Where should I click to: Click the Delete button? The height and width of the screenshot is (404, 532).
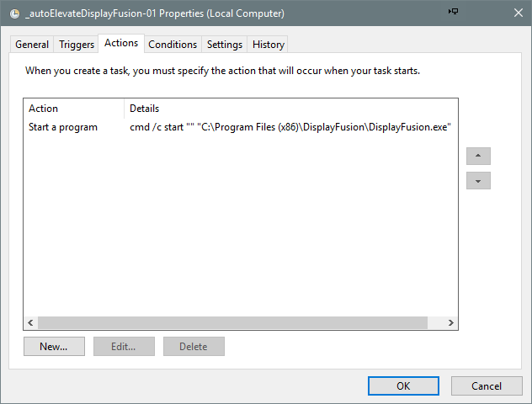(194, 347)
